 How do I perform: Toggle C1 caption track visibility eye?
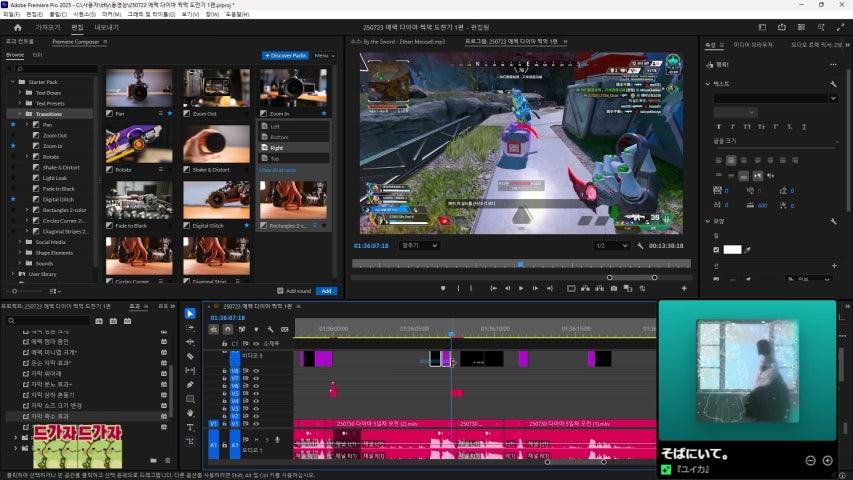(255, 344)
